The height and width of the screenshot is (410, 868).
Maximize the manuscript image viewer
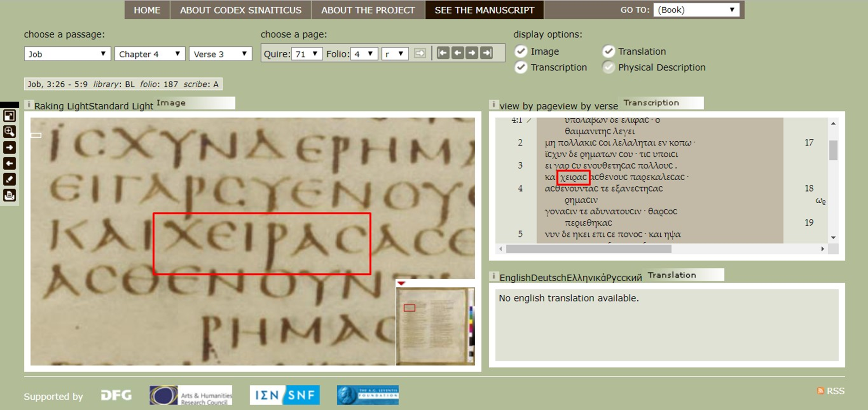9,116
